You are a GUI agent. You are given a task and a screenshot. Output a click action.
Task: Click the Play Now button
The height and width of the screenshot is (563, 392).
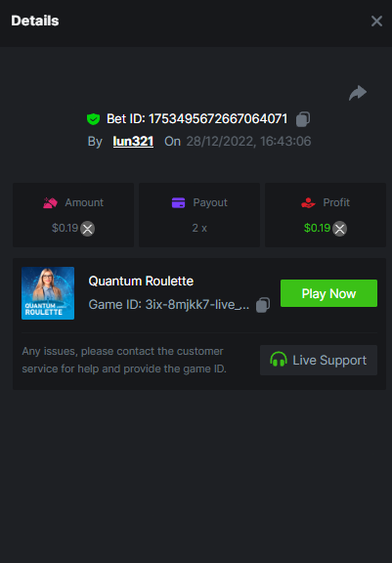pos(328,293)
